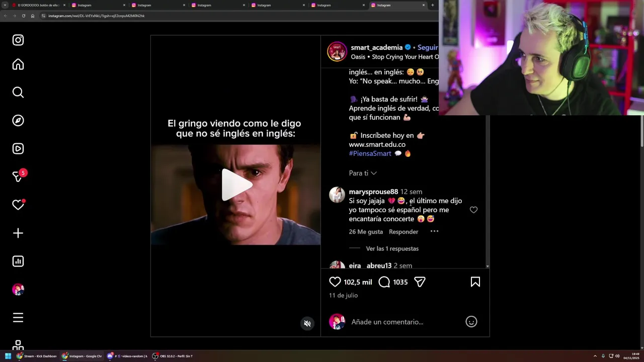Save the reel with bookmark icon

pyautogui.click(x=475, y=282)
